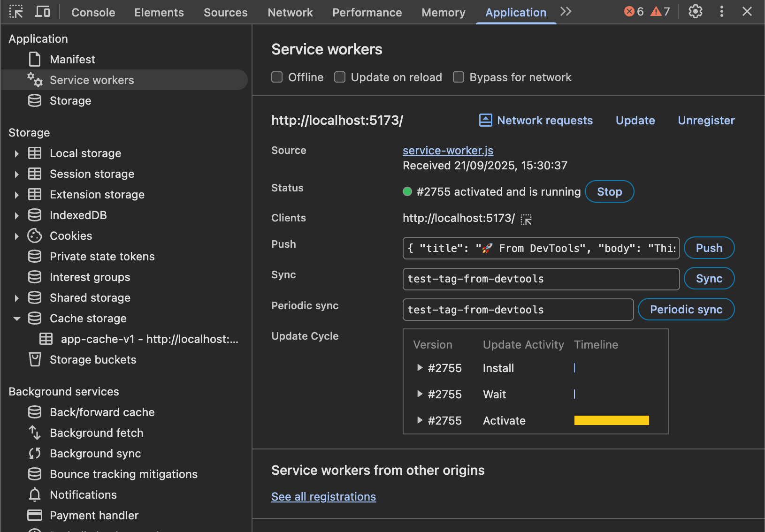Expand the Local storage tree node
Image resolution: width=765 pixels, height=532 pixels.
click(16, 153)
